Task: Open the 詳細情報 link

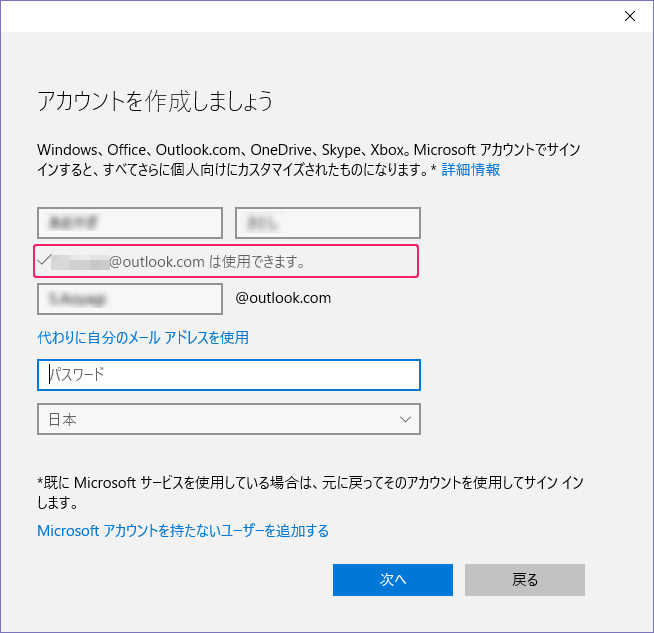Action: pos(470,170)
